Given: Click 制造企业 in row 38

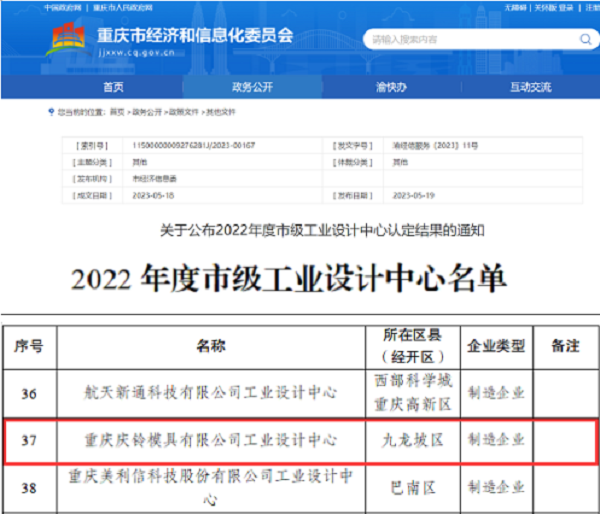Looking at the screenshot, I should click(x=496, y=487).
